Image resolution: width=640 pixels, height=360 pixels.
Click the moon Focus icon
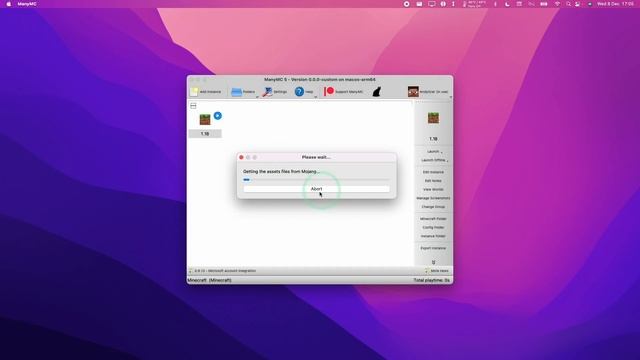(x=507, y=4)
